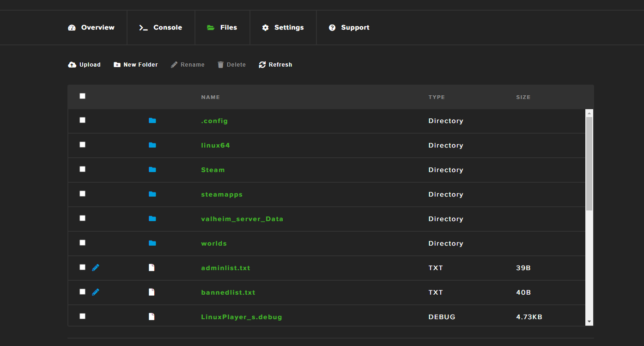
Task: Open the linux64 directory link
Action: [215, 145]
